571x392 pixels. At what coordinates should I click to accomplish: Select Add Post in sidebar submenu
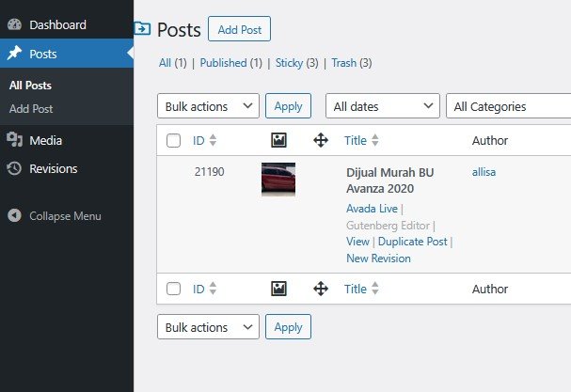tap(31, 109)
